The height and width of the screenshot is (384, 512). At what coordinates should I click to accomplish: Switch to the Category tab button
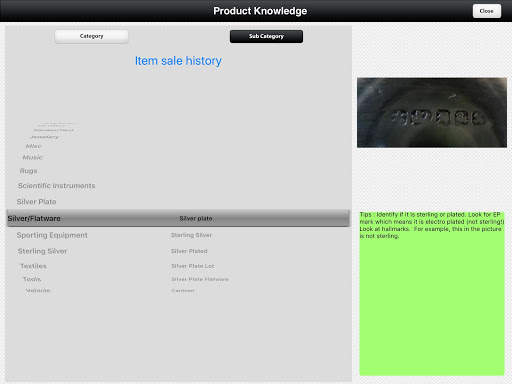click(x=91, y=36)
